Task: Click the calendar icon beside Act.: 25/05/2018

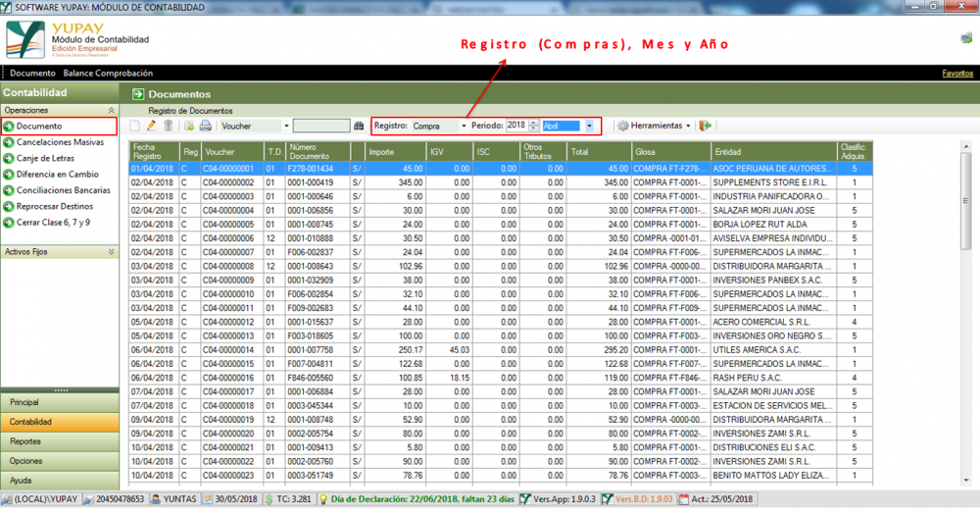Action: pos(684,499)
